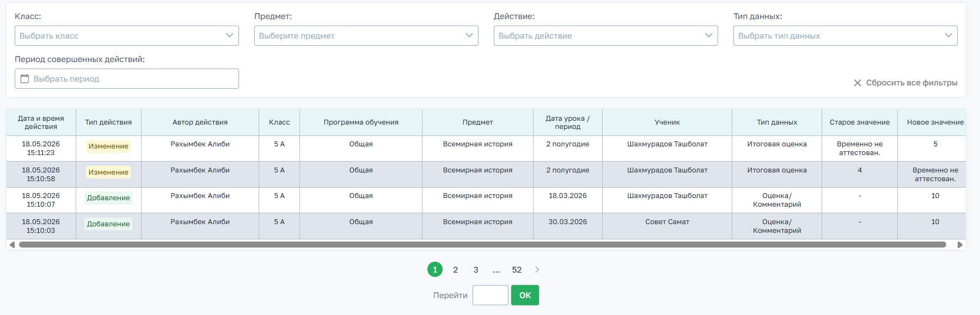
Task: Click the Дата и время действия column header
Action: [x=41, y=122]
